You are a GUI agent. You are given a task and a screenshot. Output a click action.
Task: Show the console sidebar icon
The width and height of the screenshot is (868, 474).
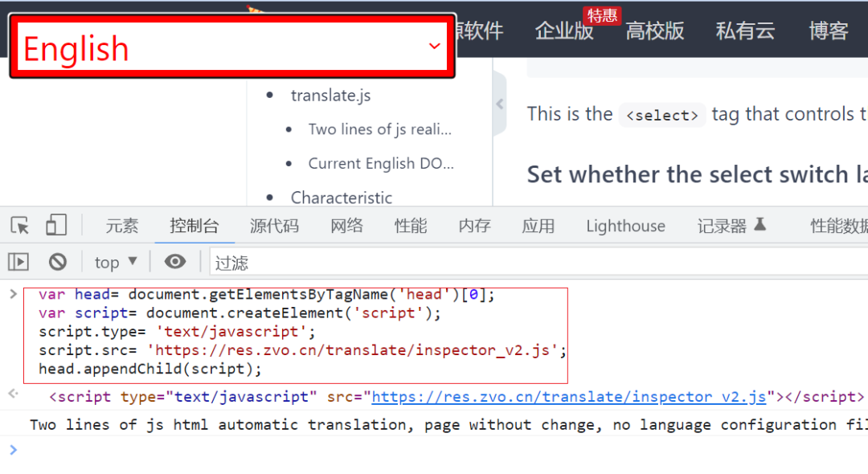[x=18, y=262]
